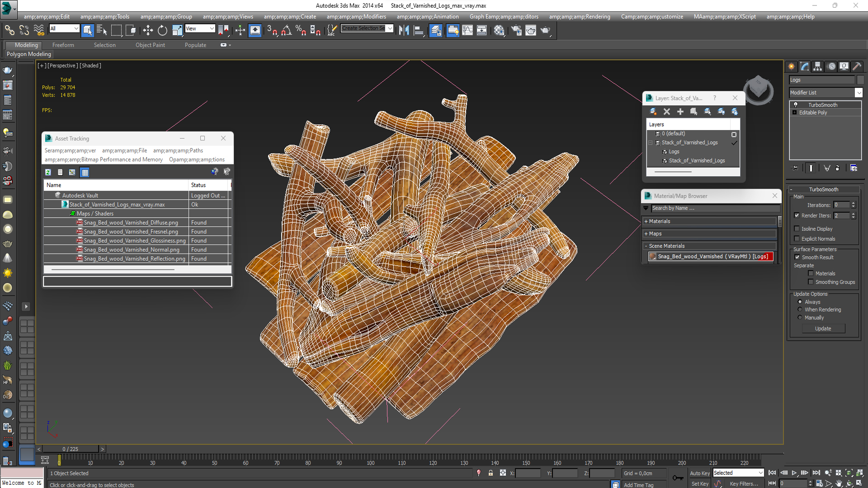Open the Utilities hammer panel tab

[x=857, y=66]
